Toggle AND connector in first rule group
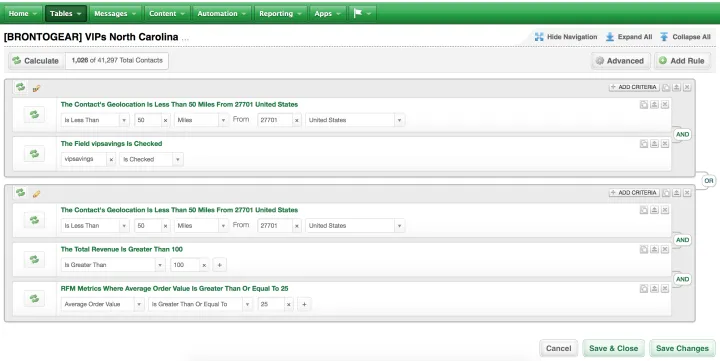Screen dimensions: 720x361 682,135
